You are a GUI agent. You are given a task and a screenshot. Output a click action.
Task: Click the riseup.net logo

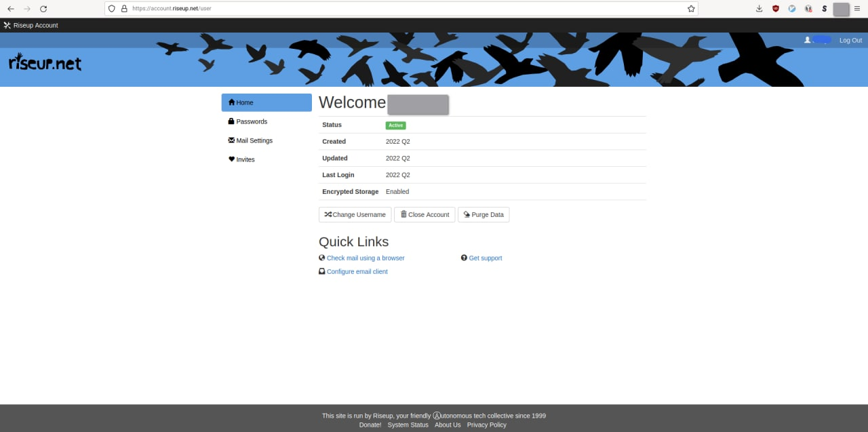[45, 63]
